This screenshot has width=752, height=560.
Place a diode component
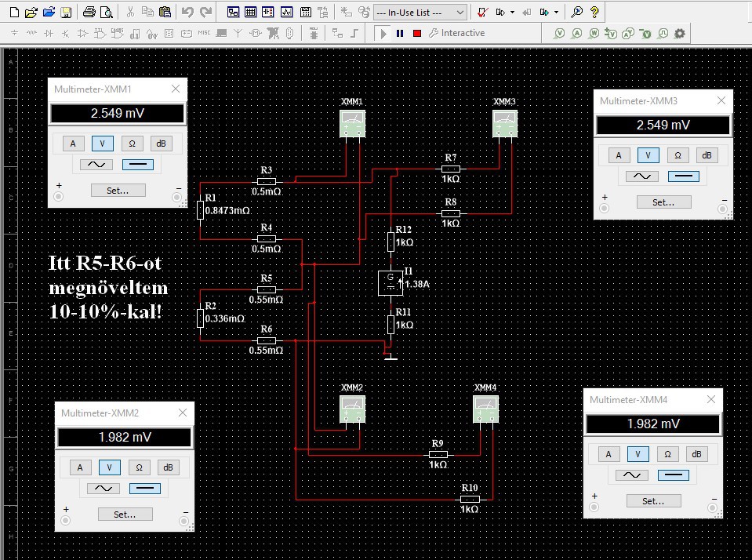(x=49, y=33)
